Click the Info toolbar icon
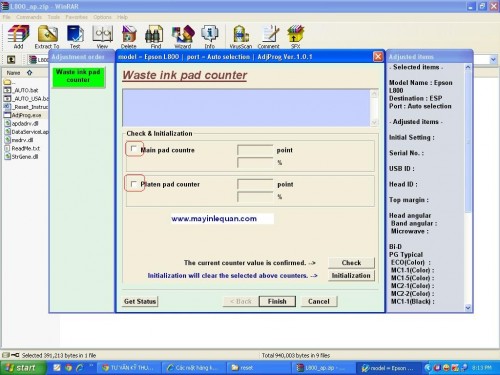The image size is (500, 375). point(209,37)
